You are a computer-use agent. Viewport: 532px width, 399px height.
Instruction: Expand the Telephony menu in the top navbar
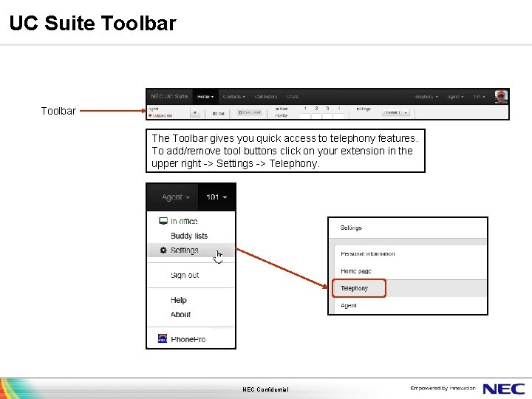[426, 97]
